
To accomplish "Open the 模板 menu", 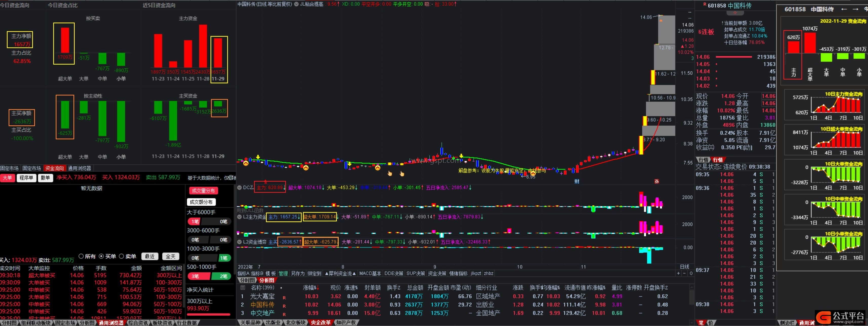I will pyautogui.click(x=271, y=273).
